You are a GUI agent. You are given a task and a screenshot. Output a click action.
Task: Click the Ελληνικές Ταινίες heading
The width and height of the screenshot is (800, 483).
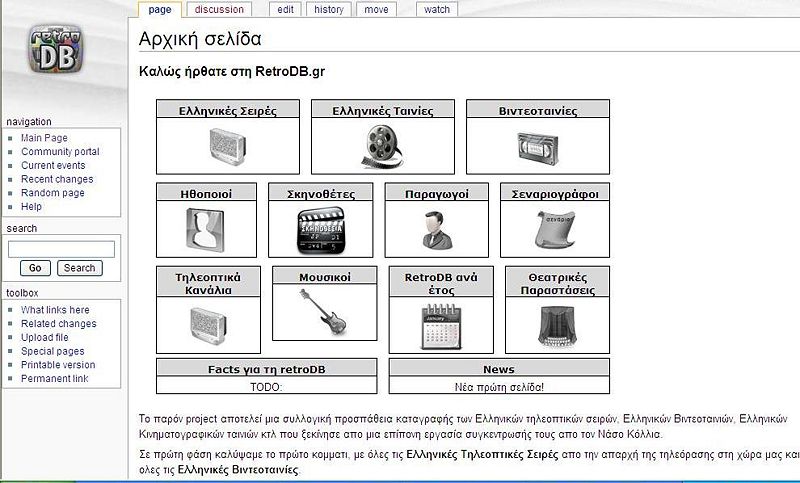point(383,111)
